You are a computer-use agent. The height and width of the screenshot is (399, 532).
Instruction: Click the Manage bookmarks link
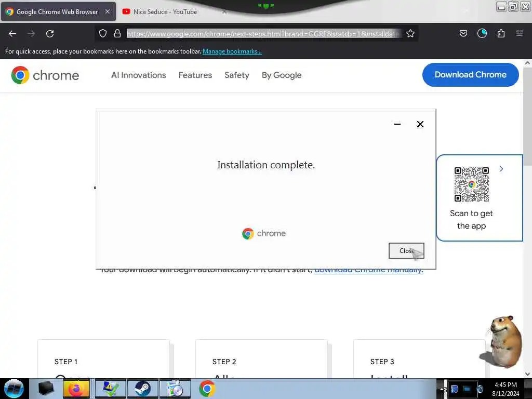point(232,51)
